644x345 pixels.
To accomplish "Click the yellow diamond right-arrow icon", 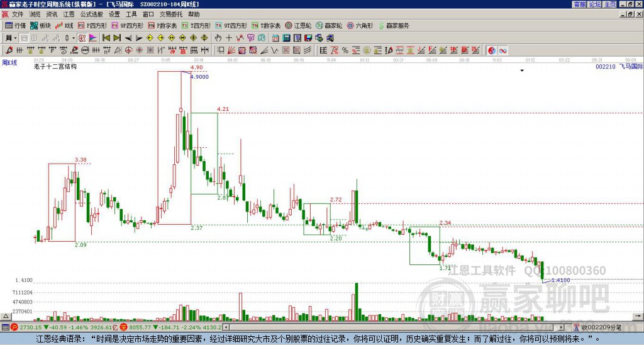I will (x=160, y=38).
